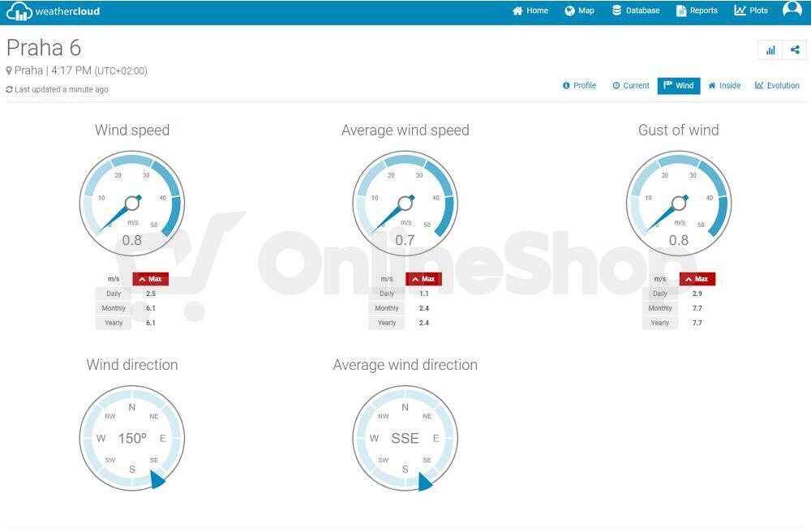Open the Database section
811x532 pixels.
[x=636, y=11]
